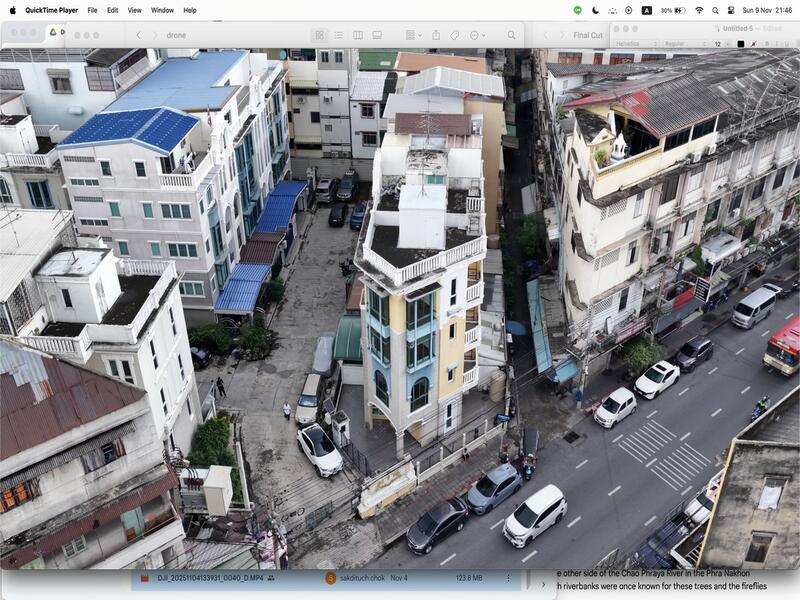Click the back chevron next to Final Cut
This screenshot has width=800, height=600.
pyautogui.click(x=546, y=33)
